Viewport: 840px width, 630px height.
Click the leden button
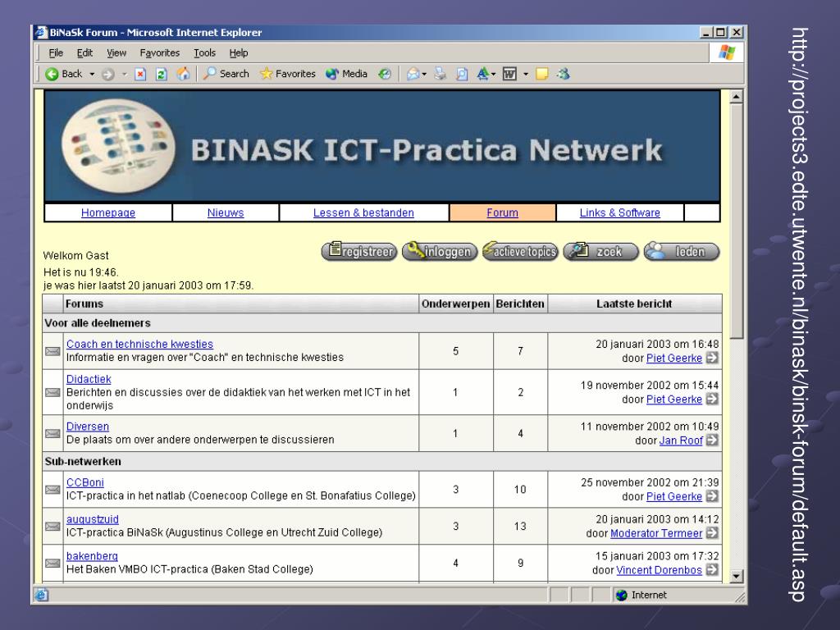click(682, 251)
